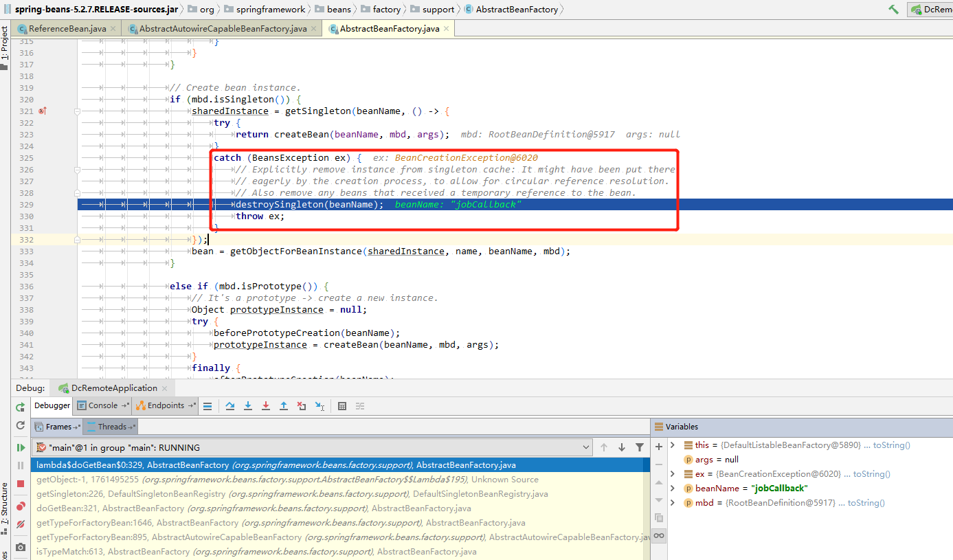Switch to the Console tab
This screenshot has height=560, width=953.
[x=103, y=405]
